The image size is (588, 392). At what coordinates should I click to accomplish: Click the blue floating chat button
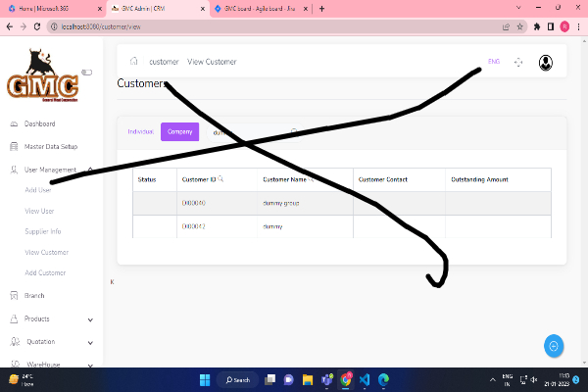[554, 345]
